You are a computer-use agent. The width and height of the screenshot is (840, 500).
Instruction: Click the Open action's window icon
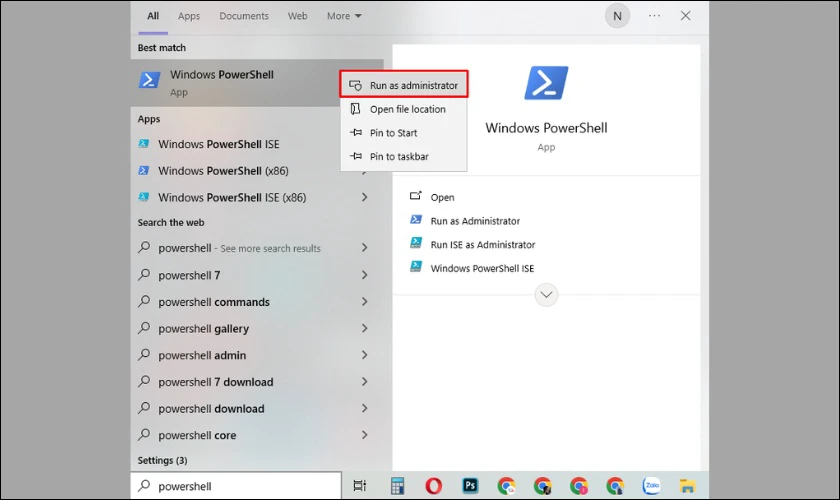tap(416, 196)
